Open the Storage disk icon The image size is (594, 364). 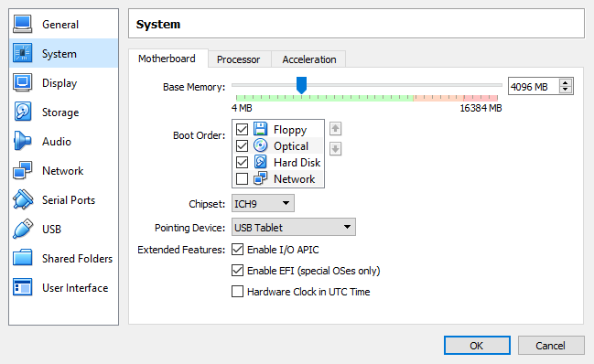[x=22, y=112]
